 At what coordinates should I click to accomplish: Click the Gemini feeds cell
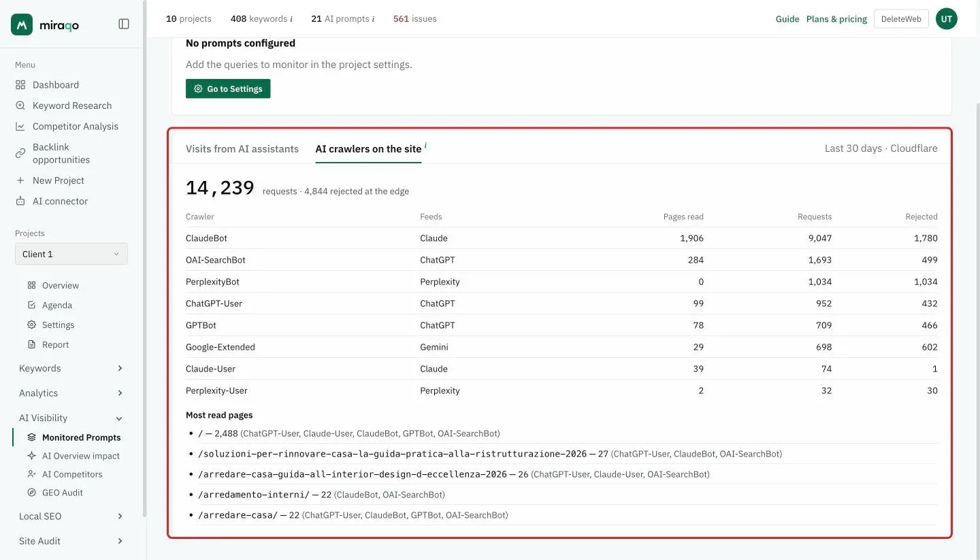click(434, 347)
